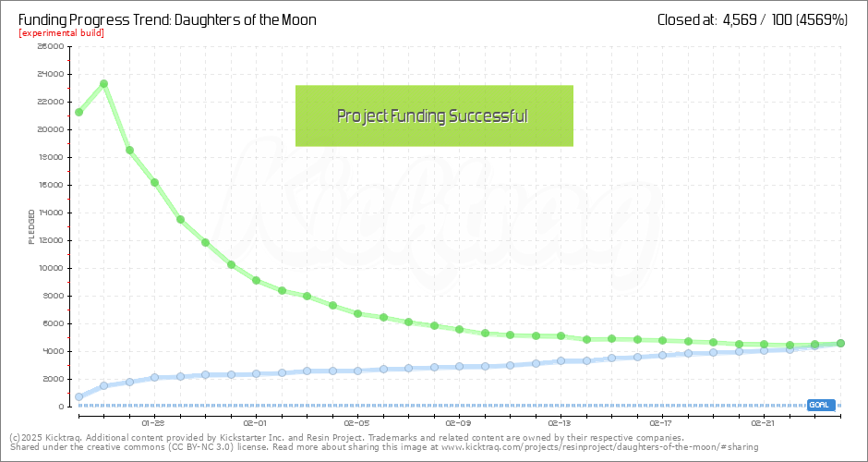
Task: Click the 02-05 date label on the x-axis
Action: 357,424
